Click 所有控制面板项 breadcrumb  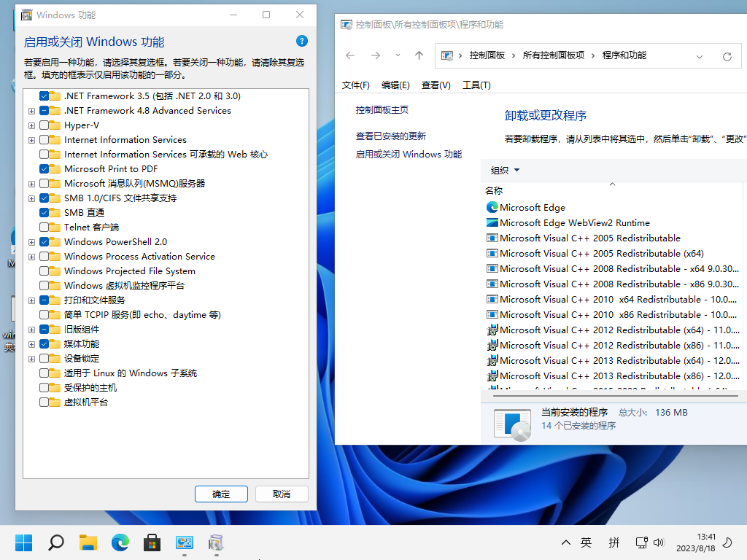pos(554,55)
